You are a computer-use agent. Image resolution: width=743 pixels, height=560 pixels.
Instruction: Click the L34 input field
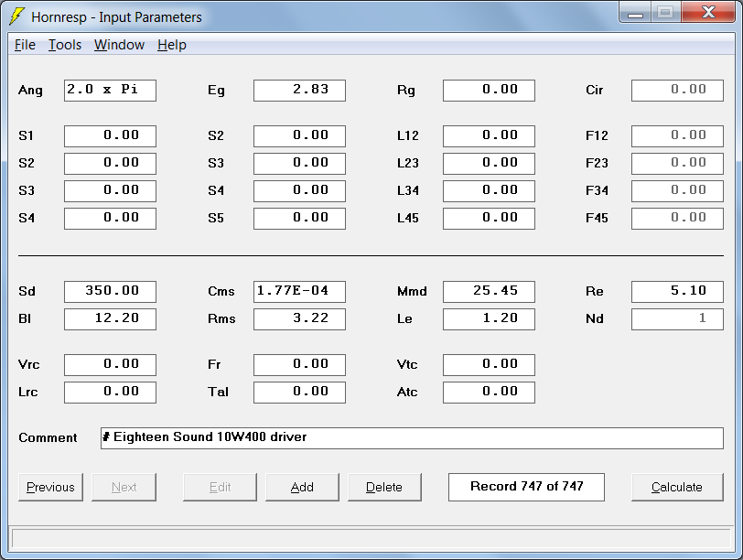click(x=489, y=191)
